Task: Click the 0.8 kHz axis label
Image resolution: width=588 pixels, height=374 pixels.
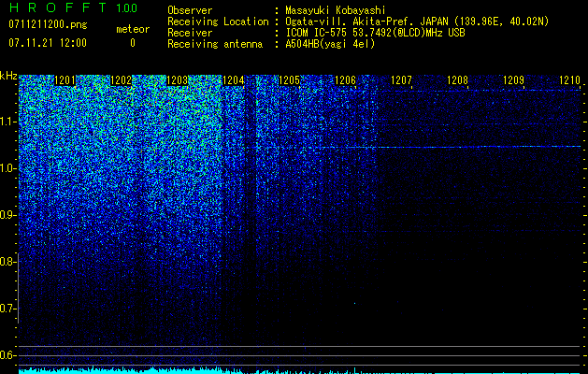Action: coord(7,262)
